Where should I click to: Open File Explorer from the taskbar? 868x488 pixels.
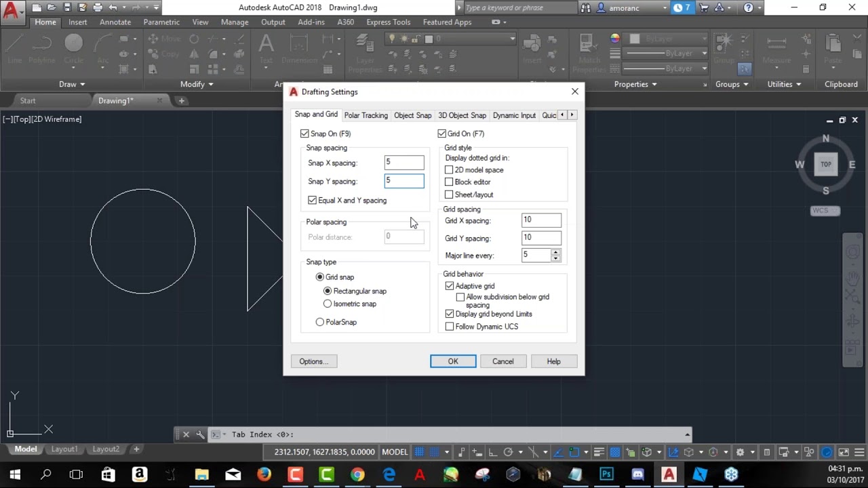click(x=201, y=474)
